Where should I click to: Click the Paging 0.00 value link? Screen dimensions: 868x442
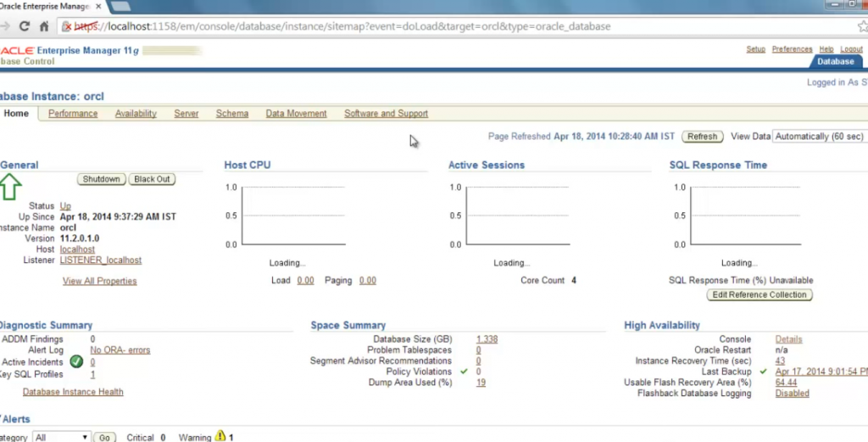pos(368,280)
